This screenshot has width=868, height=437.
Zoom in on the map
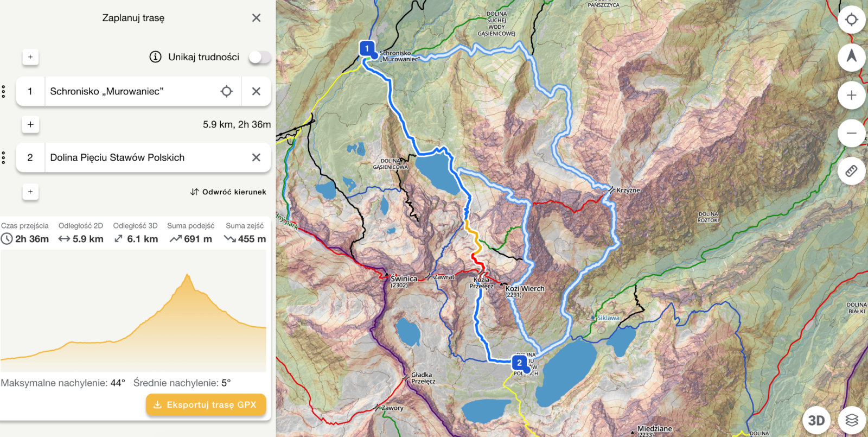(x=851, y=96)
